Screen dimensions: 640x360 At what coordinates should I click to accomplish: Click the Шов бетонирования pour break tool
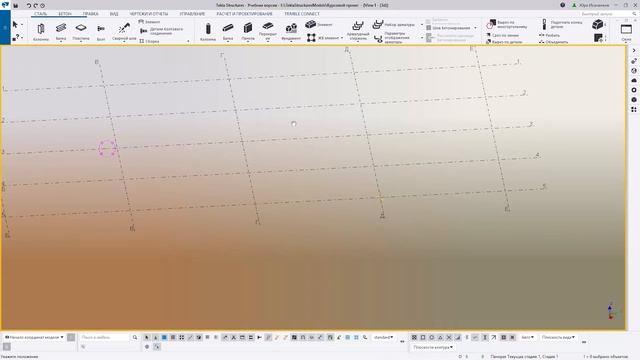click(x=448, y=28)
